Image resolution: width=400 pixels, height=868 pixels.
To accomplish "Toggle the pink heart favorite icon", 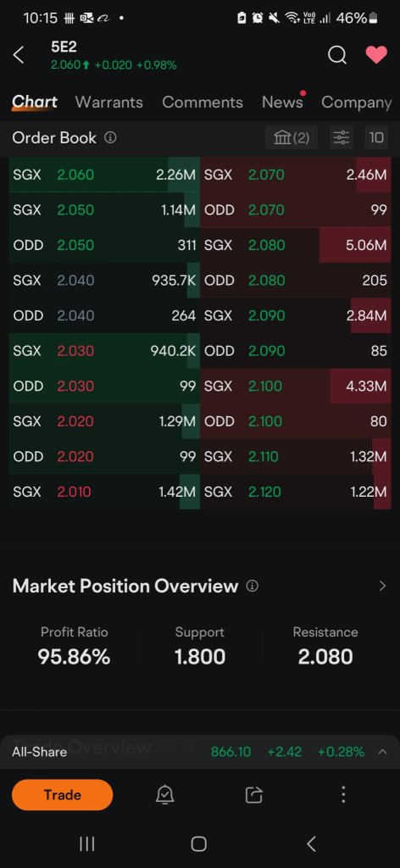I will [x=376, y=55].
